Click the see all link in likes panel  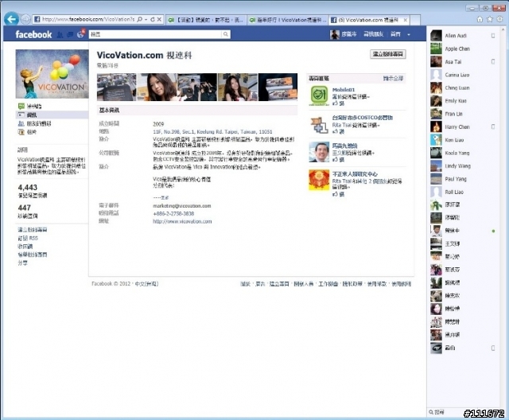click(393, 78)
